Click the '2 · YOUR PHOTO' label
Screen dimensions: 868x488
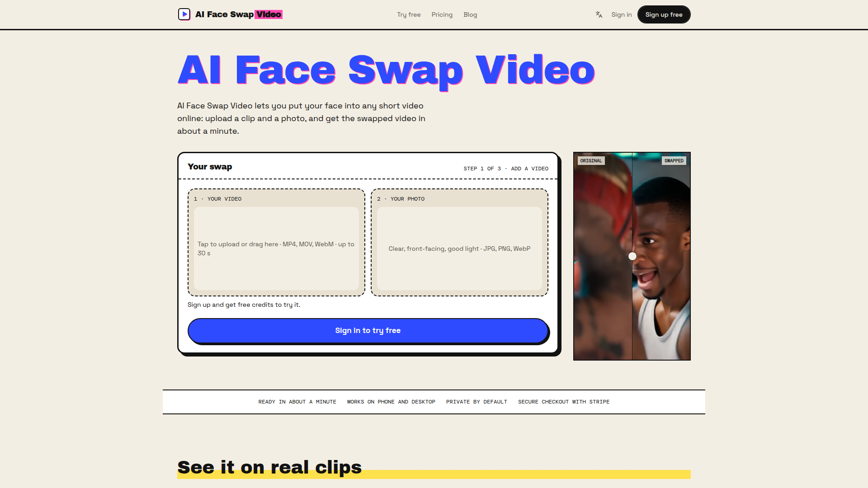[401, 199]
